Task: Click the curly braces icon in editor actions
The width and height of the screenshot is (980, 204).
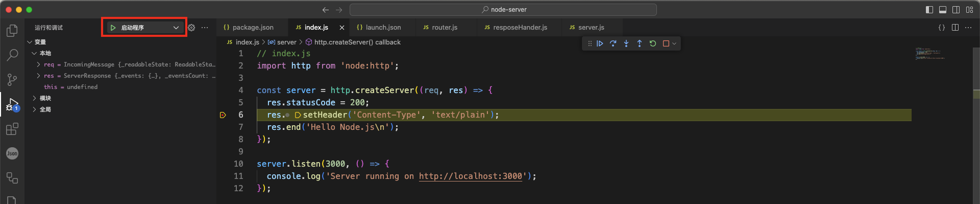Action: click(942, 28)
